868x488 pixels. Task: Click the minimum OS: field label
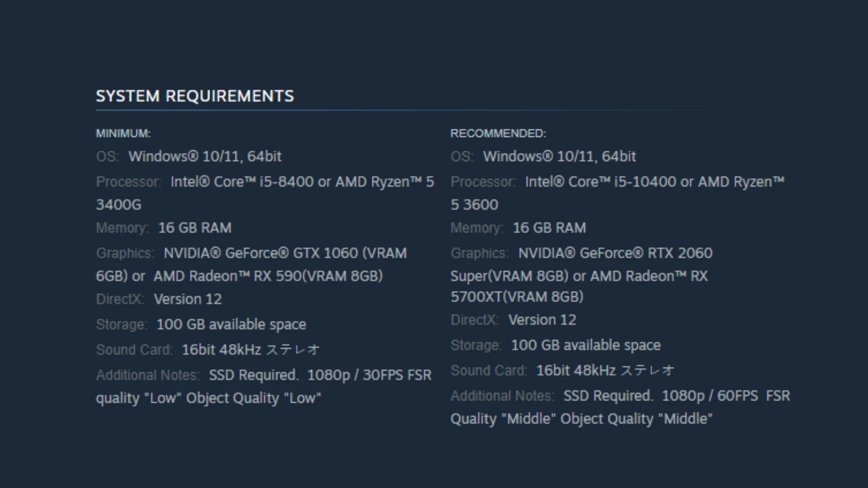[108, 157]
